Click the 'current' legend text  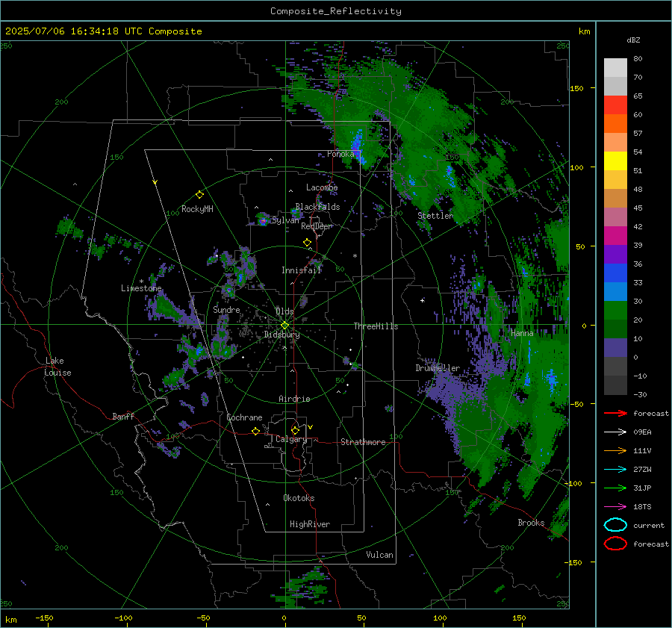point(649,526)
